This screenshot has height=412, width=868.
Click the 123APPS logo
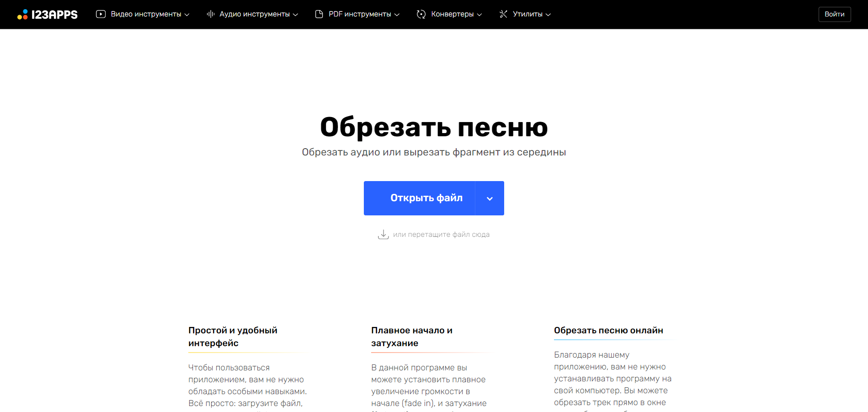[x=48, y=15]
